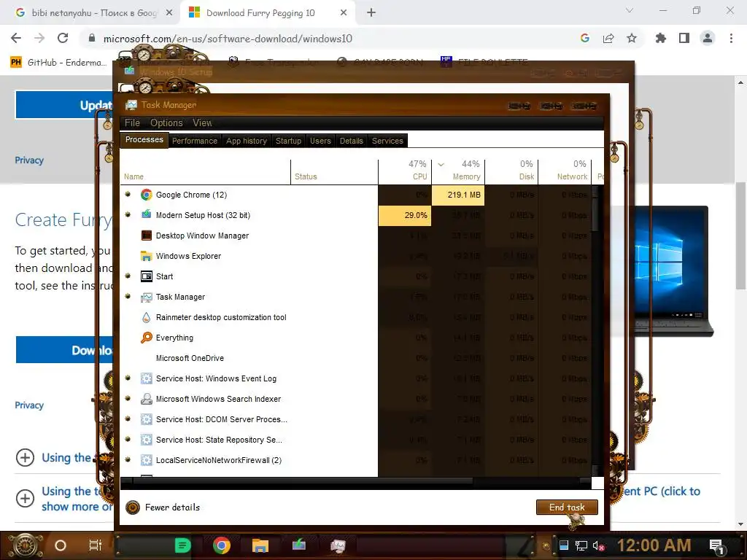Expand the Modern Setup Host process
747x560 pixels.
tap(128, 215)
